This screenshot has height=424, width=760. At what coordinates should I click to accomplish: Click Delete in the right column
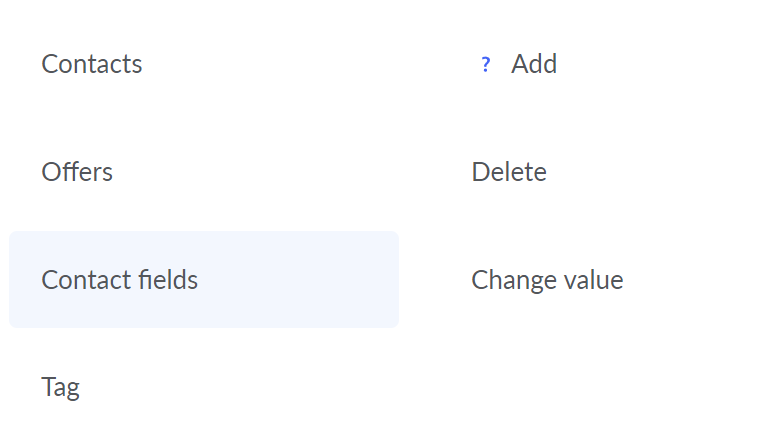point(509,172)
